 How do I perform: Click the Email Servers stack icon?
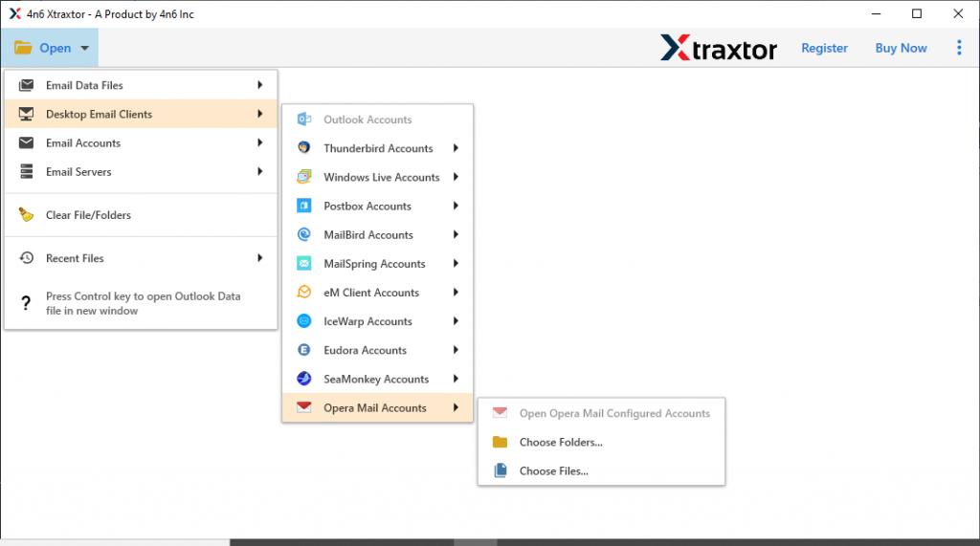pyautogui.click(x=26, y=171)
